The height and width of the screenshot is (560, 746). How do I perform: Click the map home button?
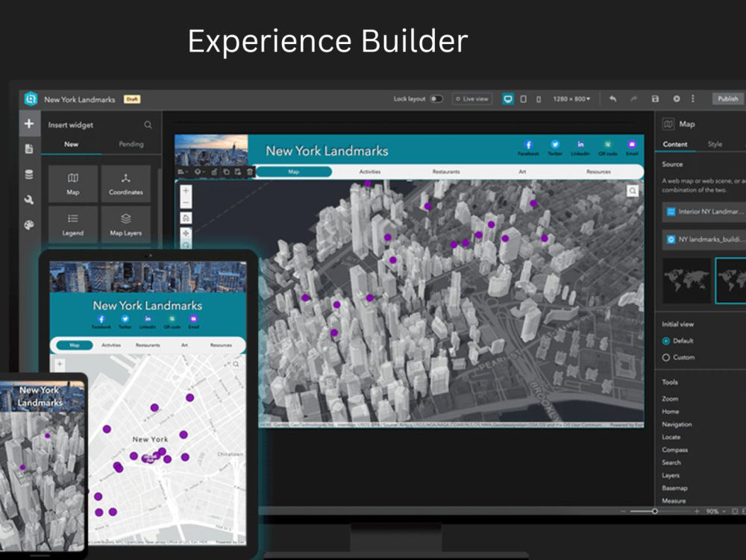pyautogui.click(x=186, y=218)
